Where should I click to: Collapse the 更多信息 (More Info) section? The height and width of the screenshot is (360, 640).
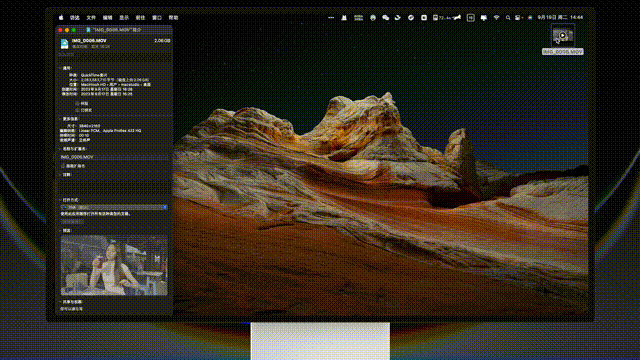[60, 119]
